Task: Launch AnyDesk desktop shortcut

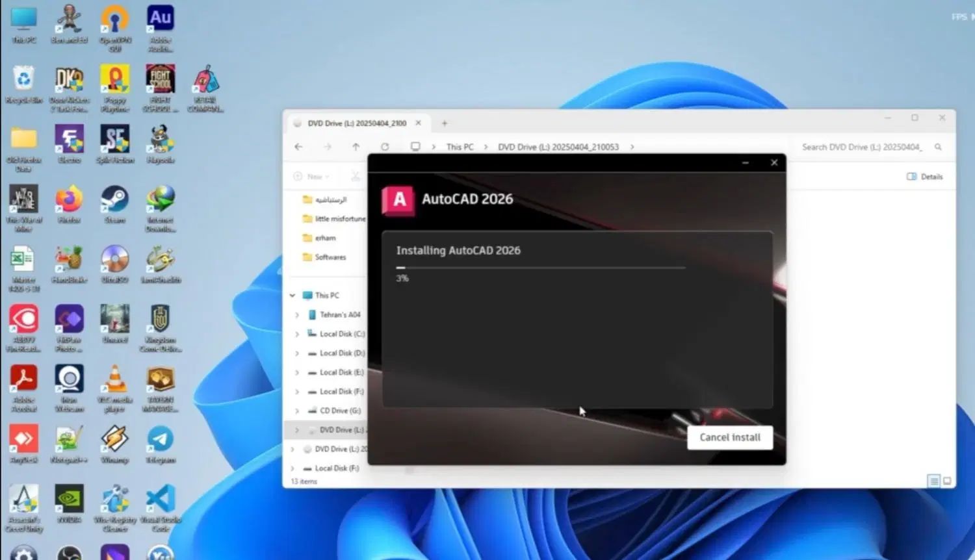Action: click(x=23, y=444)
